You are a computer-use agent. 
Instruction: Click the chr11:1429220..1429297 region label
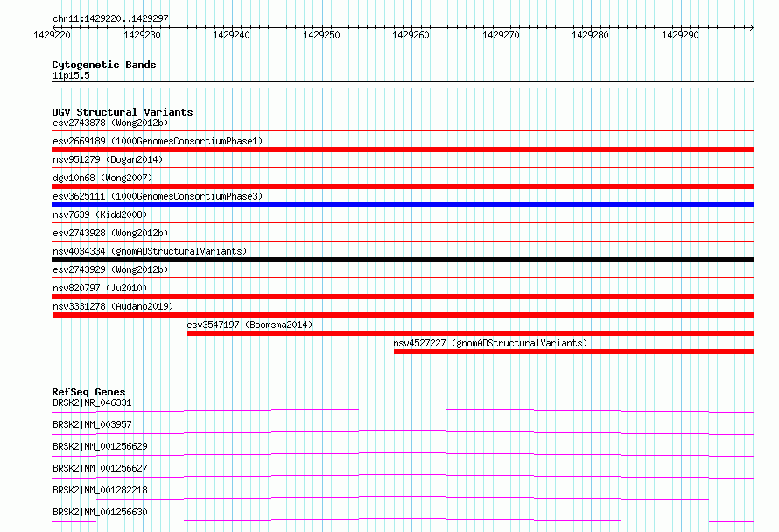pos(110,18)
